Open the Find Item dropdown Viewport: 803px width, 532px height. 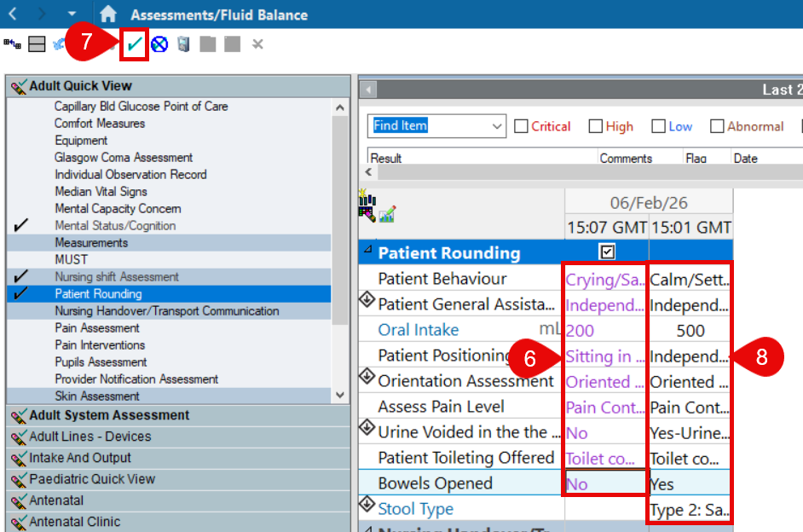coord(498,126)
